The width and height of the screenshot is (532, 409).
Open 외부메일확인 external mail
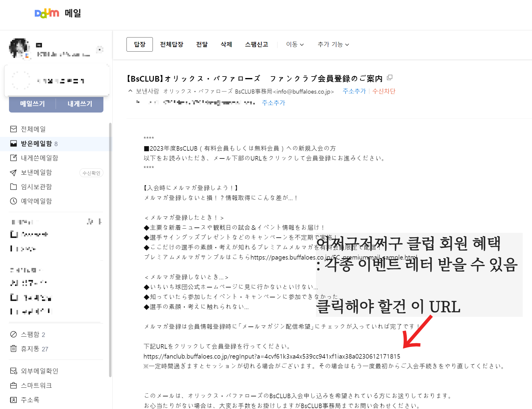click(x=40, y=371)
